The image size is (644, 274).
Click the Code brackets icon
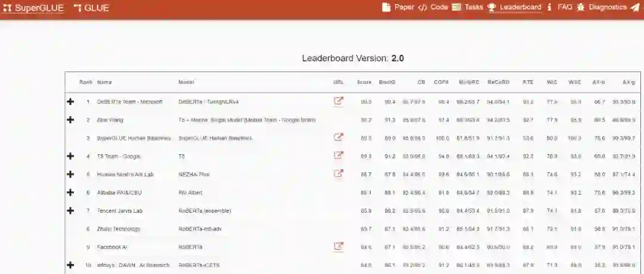[x=422, y=7]
